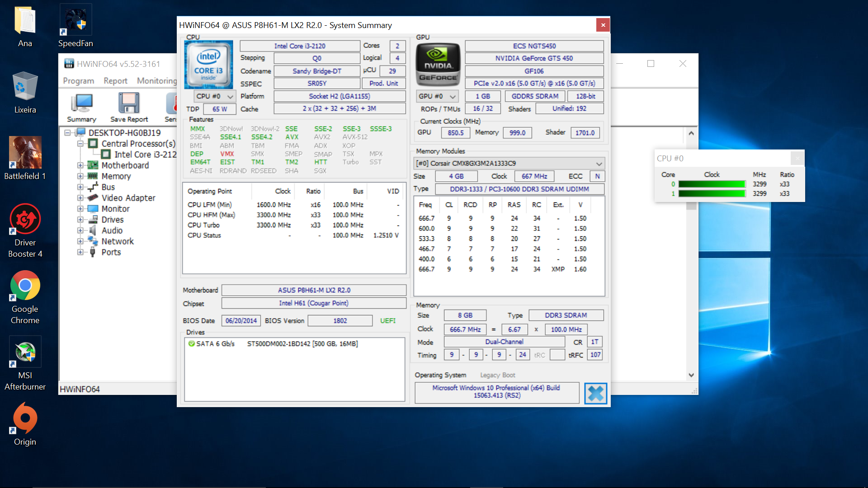Launch Google Chrome from desktop
Viewport: 868px width, 488px height.
[x=25, y=297]
